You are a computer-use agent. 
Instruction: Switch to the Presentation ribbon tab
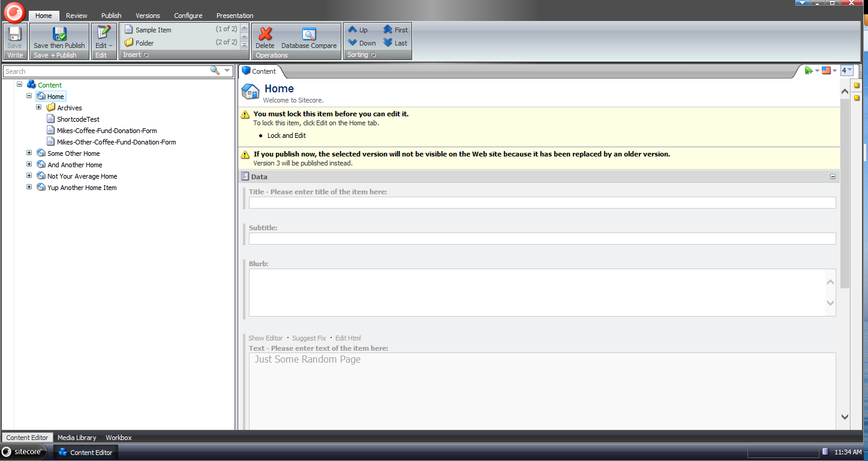235,16
